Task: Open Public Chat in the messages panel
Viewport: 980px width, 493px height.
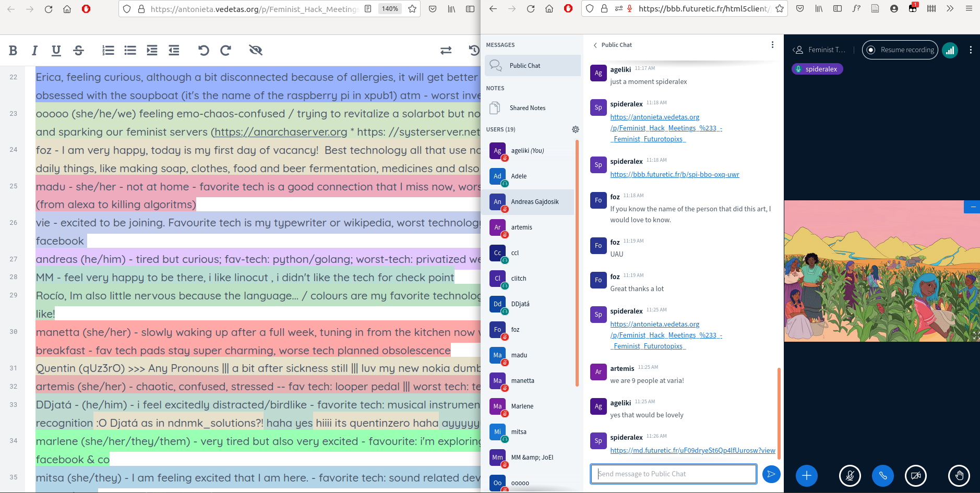Action: [x=533, y=66]
